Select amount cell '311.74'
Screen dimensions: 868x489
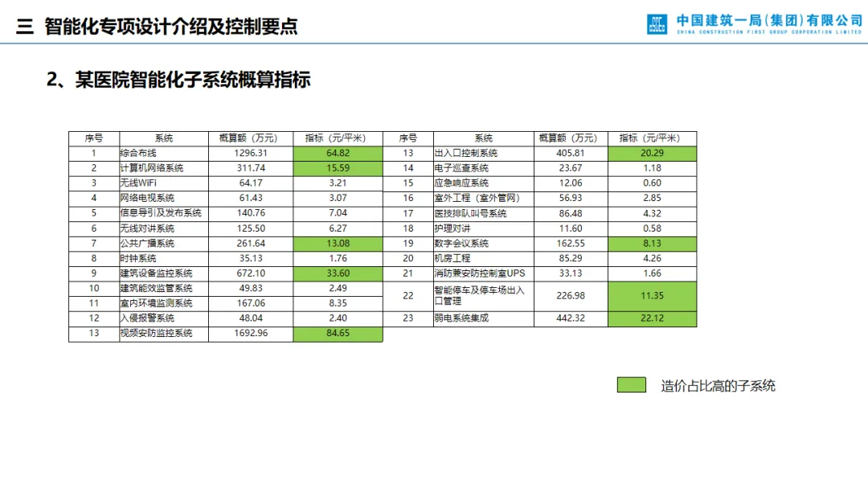(251, 168)
